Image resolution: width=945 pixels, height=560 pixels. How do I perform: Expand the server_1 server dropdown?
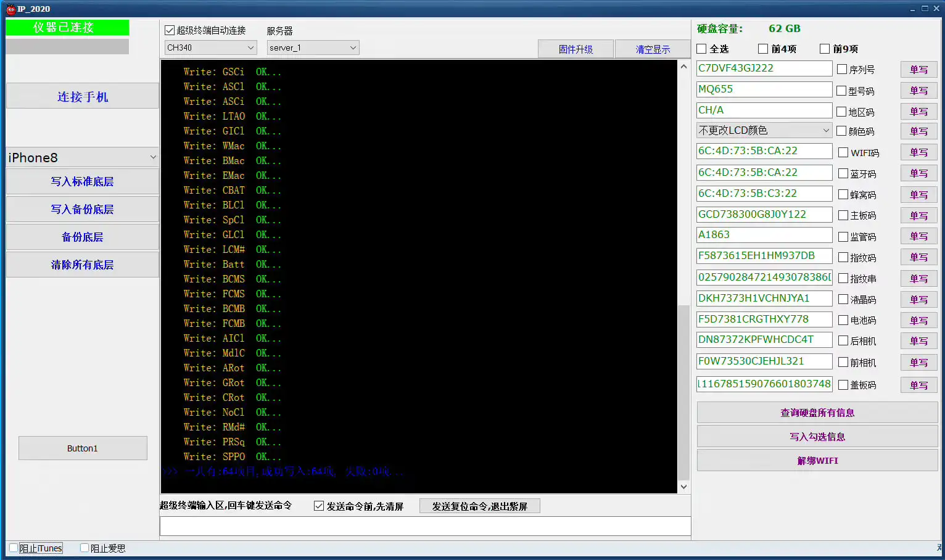coord(313,47)
